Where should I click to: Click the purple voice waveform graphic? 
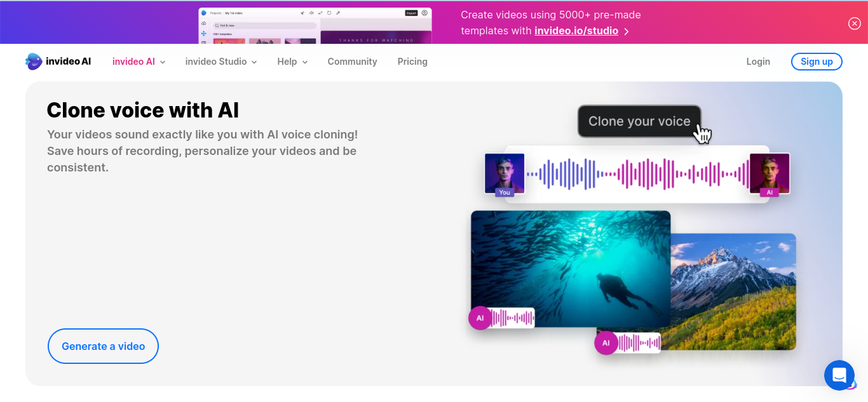(x=637, y=174)
